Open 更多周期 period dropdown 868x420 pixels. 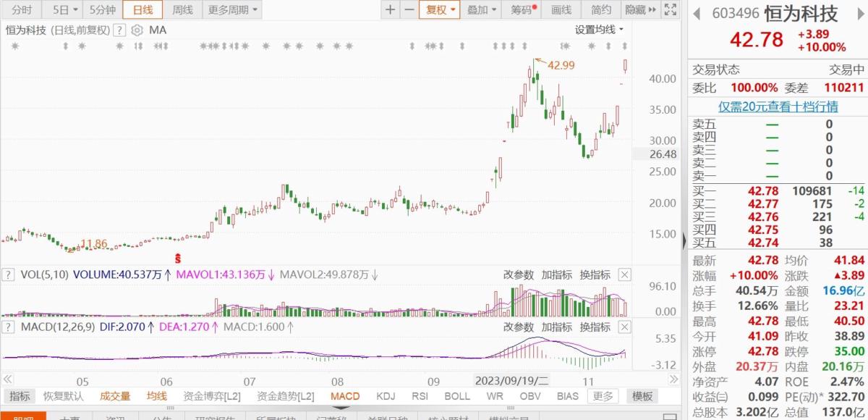tap(231, 10)
